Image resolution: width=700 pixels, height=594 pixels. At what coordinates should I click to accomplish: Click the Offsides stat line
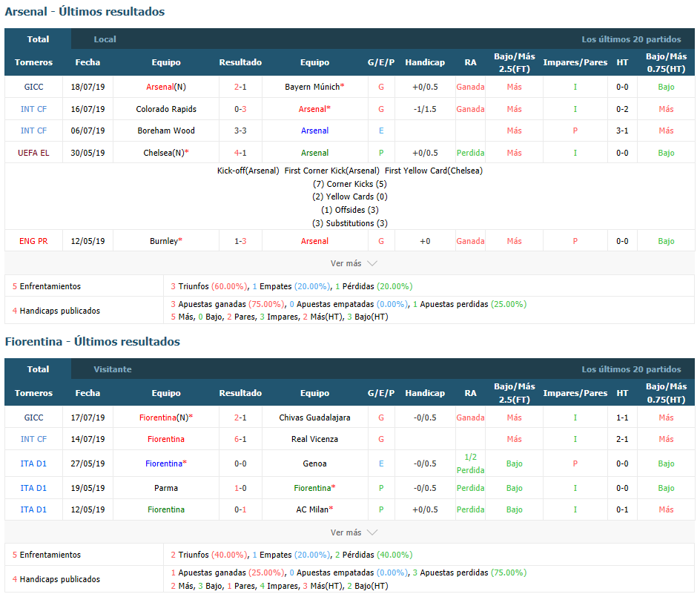349,210
